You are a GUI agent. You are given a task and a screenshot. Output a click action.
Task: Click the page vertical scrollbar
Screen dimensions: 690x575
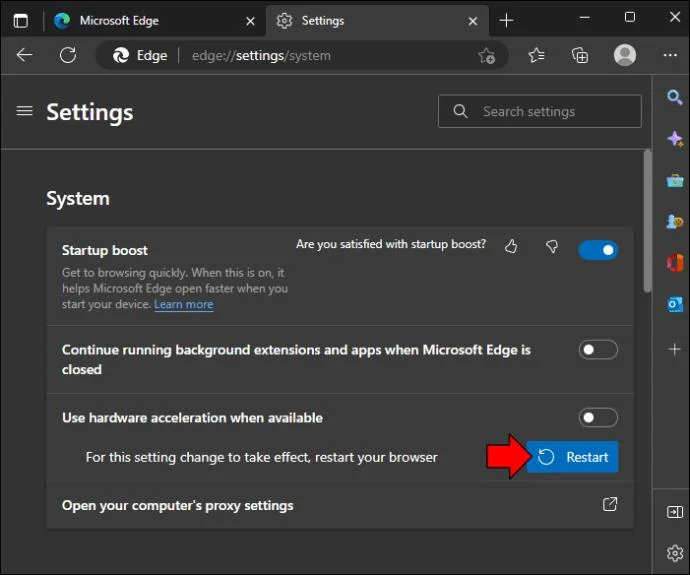647,221
